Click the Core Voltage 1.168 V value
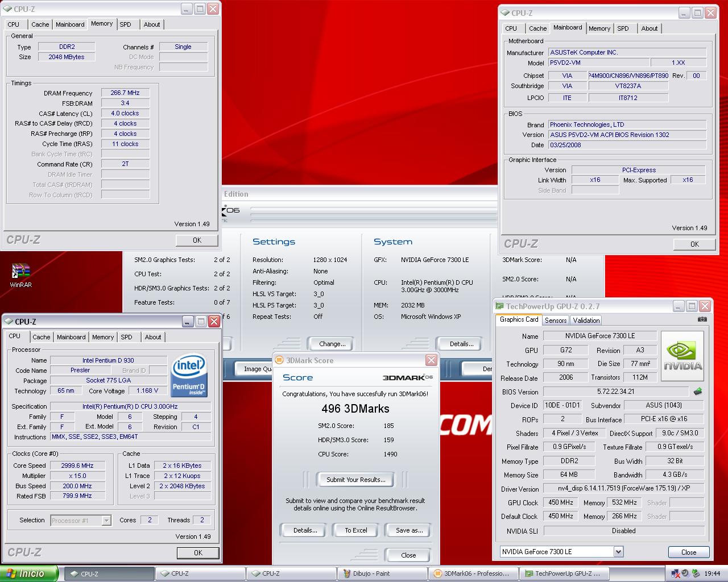 pos(148,391)
